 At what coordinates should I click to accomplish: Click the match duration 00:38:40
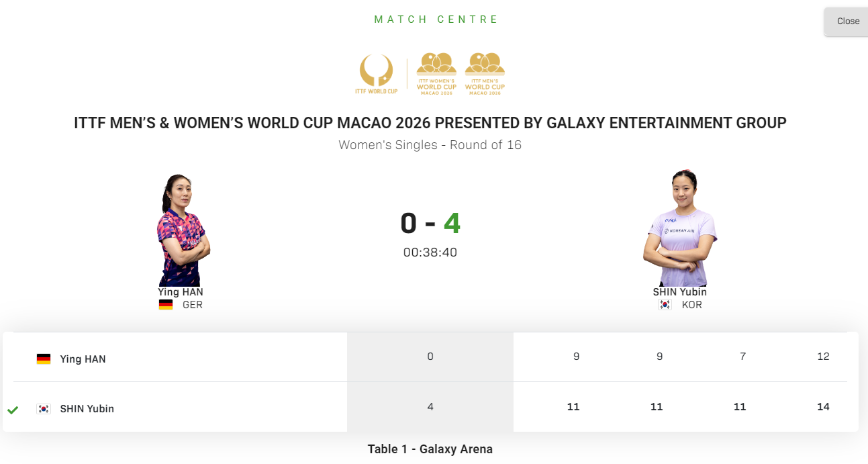point(430,253)
